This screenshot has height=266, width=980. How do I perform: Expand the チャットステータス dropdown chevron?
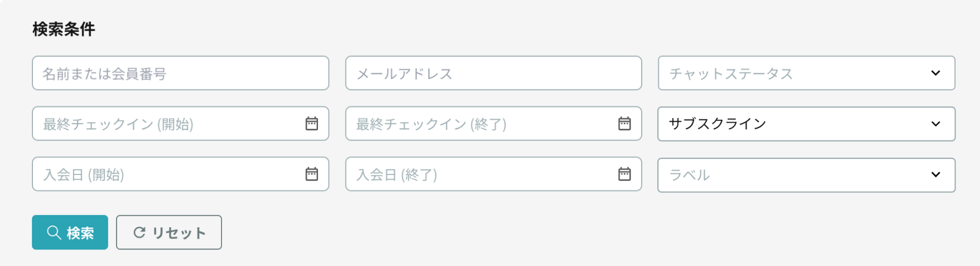[935, 73]
